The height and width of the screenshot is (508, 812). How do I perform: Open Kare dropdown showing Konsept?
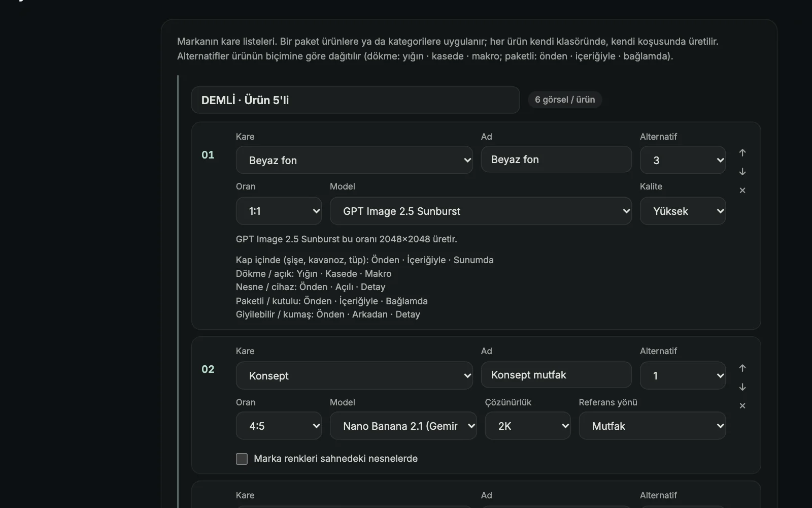pyautogui.click(x=354, y=375)
